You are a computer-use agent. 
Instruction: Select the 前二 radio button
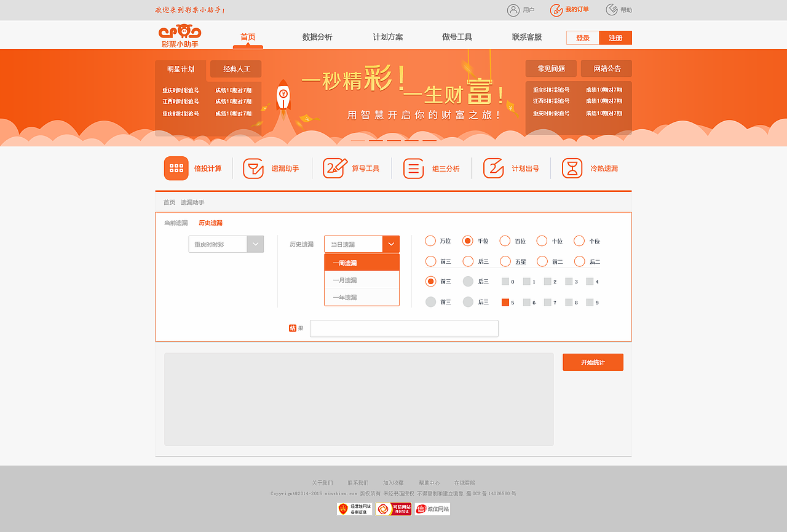coord(542,261)
